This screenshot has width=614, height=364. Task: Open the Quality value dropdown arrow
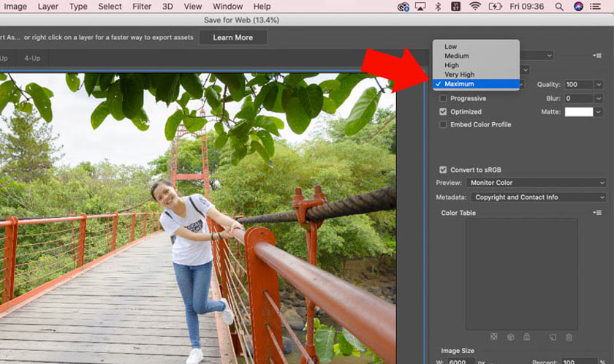pyautogui.click(x=599, y=85)
